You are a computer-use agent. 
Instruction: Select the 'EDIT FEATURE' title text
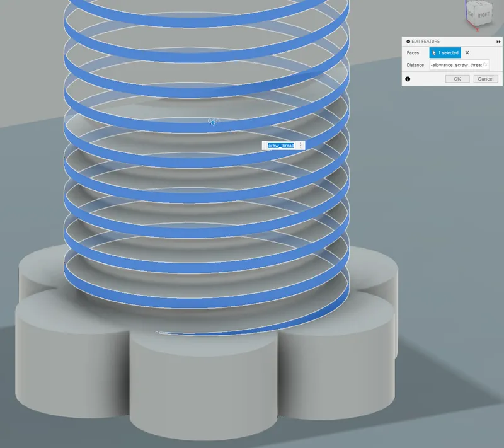(x=426, y=42)
